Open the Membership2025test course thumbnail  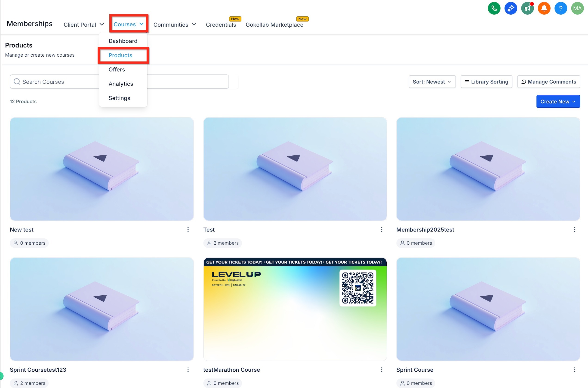click(488, 169)
